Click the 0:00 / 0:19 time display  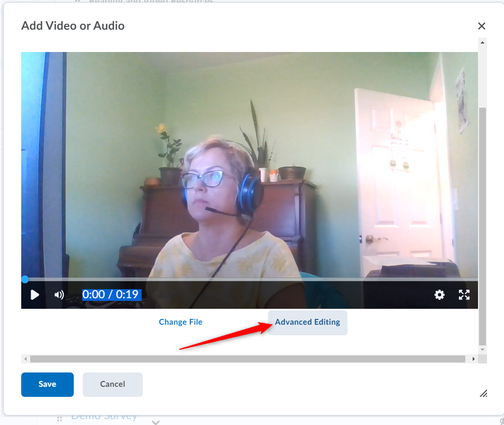(111, 294)
